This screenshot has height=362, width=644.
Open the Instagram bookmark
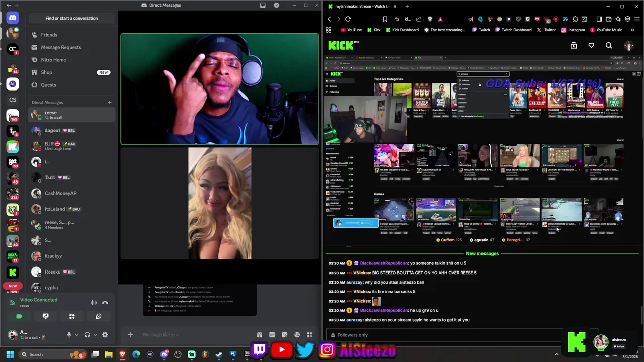click(573, 30)
